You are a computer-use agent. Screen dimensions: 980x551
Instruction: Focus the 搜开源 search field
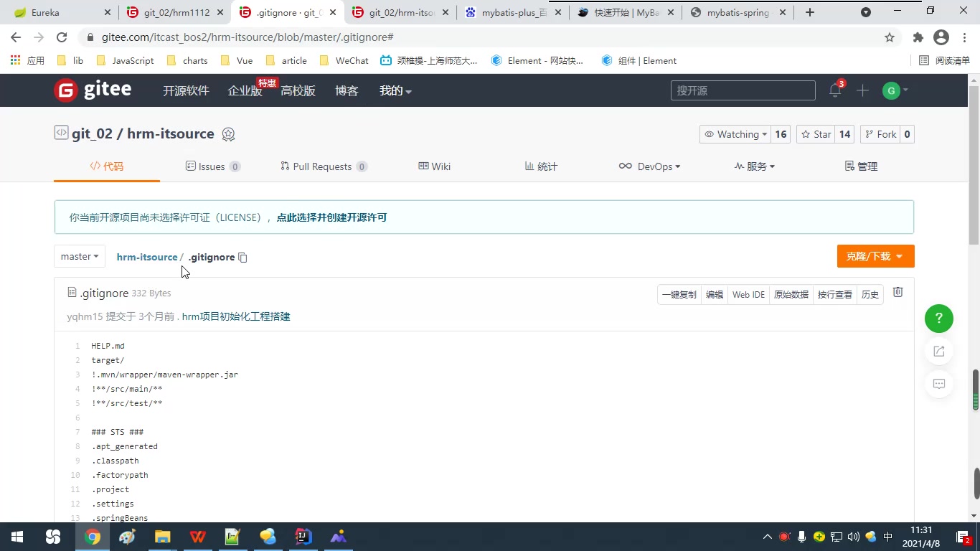(743, 90)
